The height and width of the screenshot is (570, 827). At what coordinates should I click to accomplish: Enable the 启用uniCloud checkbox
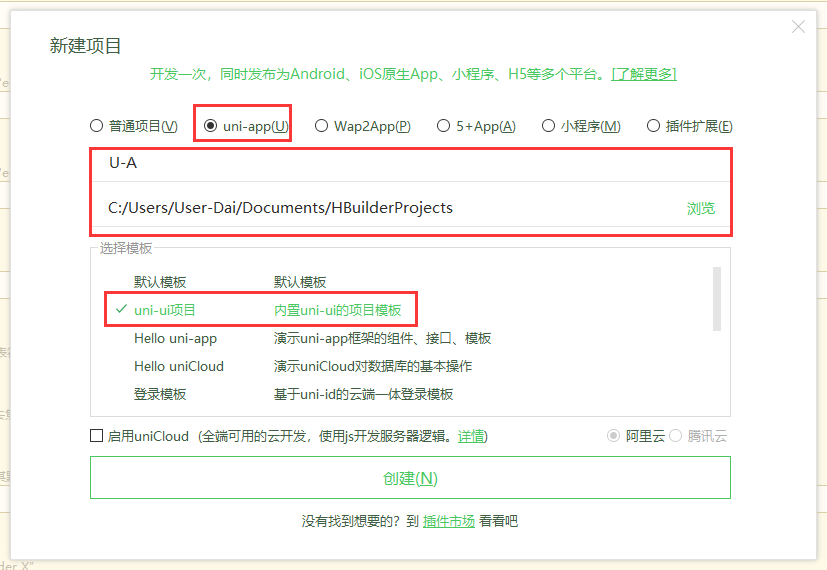[x=97, y=436]
